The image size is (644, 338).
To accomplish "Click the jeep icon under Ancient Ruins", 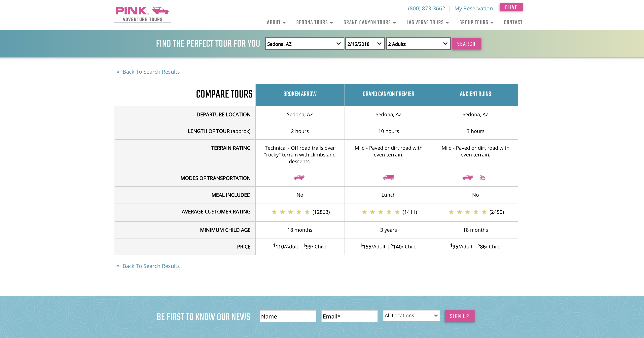I will (x=468, y=177).
